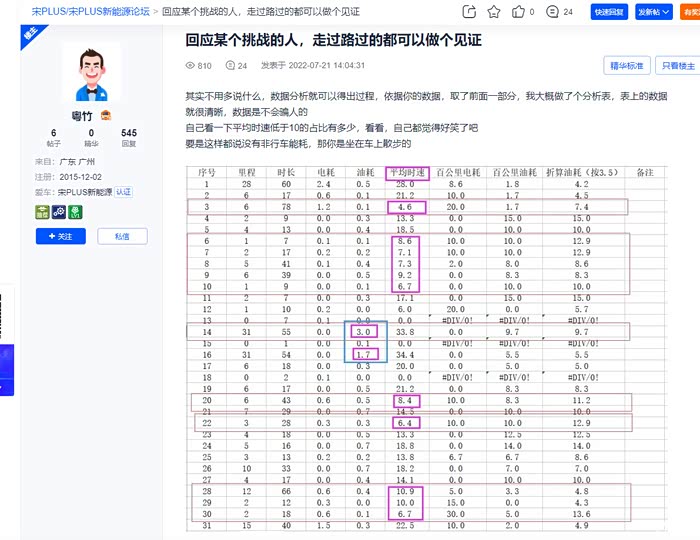Click the 折算油耗 column header in the table

tap(582, 172)
